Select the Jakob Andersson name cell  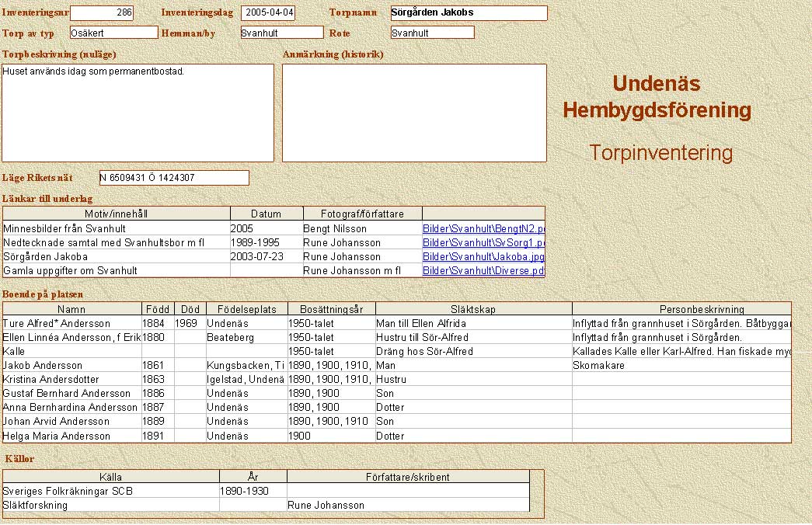coord(71,366)
